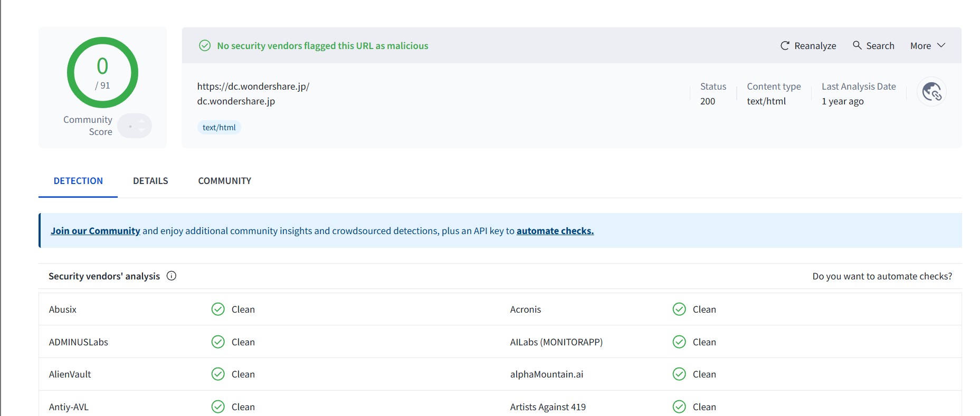This screenshot has height=416, width=980.
Task: Click the Clean result for Abusix
Action: coord(243,309)
